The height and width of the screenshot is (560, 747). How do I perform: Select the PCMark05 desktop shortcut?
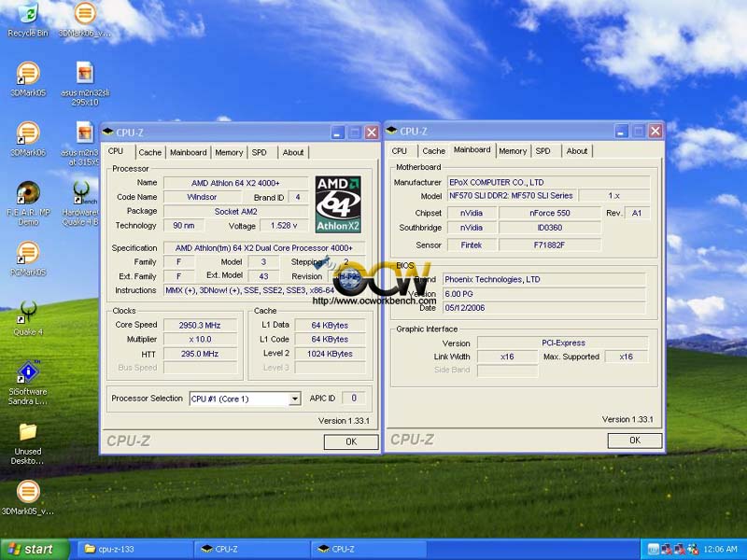[x=28, y=259]
